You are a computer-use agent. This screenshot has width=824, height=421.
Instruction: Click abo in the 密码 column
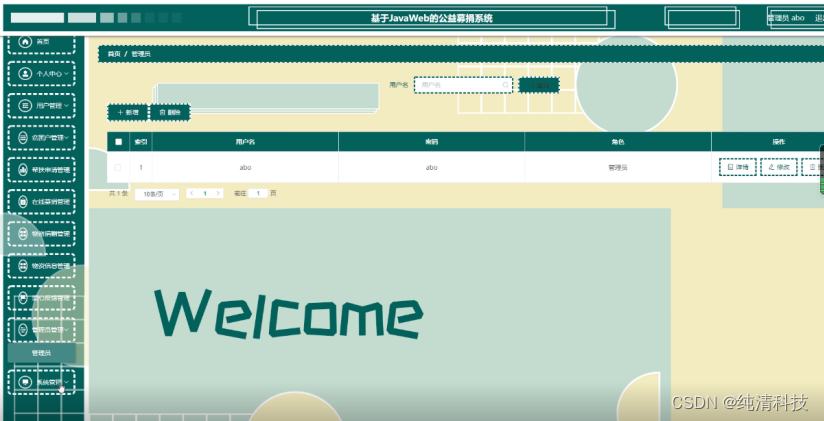[x=431, y=168]
